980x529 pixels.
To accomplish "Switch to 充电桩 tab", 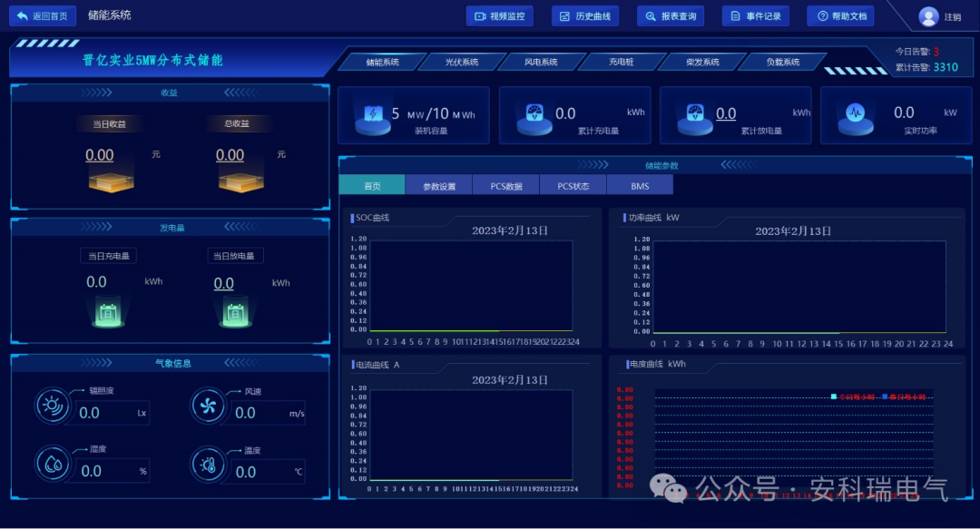I will click(x=622, y=62).
